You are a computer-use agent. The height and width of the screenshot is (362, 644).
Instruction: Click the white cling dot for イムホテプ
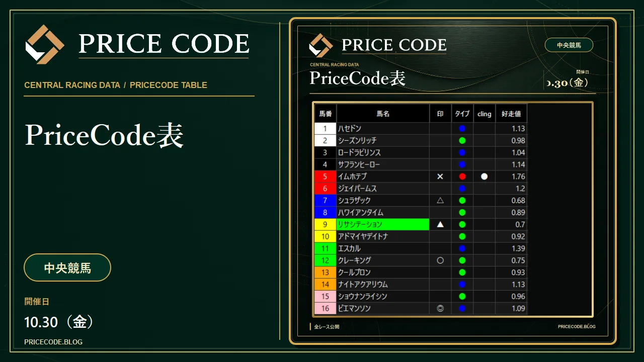pos(485,176)
